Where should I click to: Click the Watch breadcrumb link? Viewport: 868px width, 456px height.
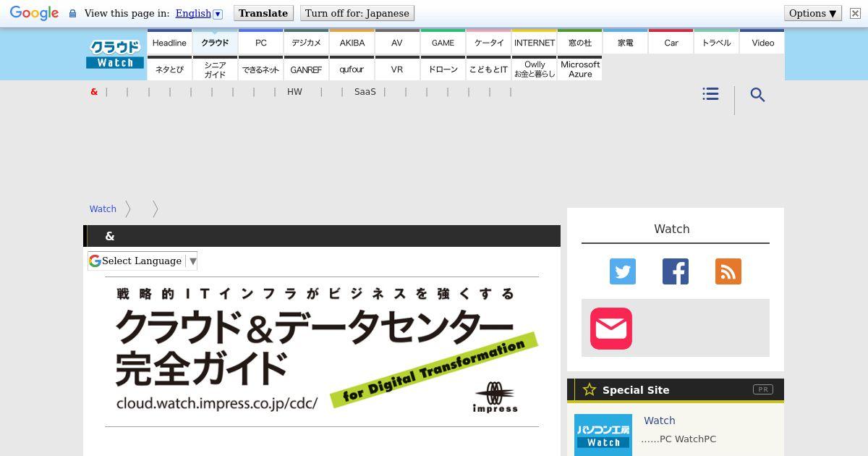tap(103, 208)
